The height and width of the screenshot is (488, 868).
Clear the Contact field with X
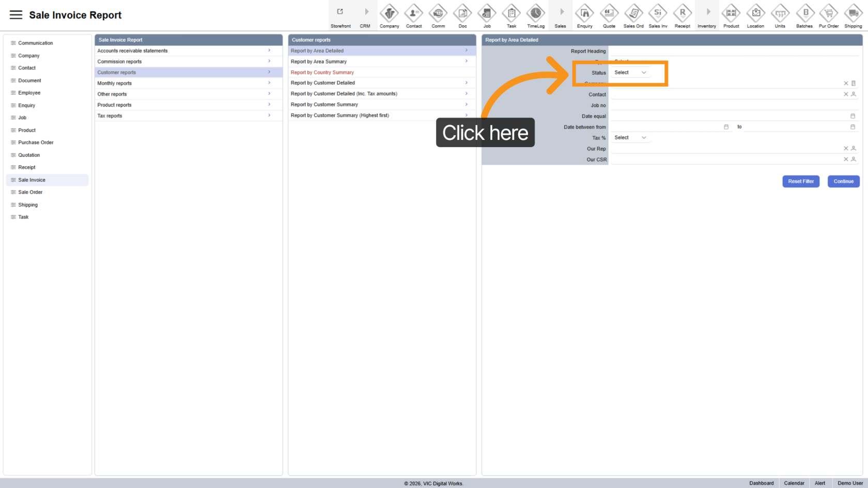(846, 95)
